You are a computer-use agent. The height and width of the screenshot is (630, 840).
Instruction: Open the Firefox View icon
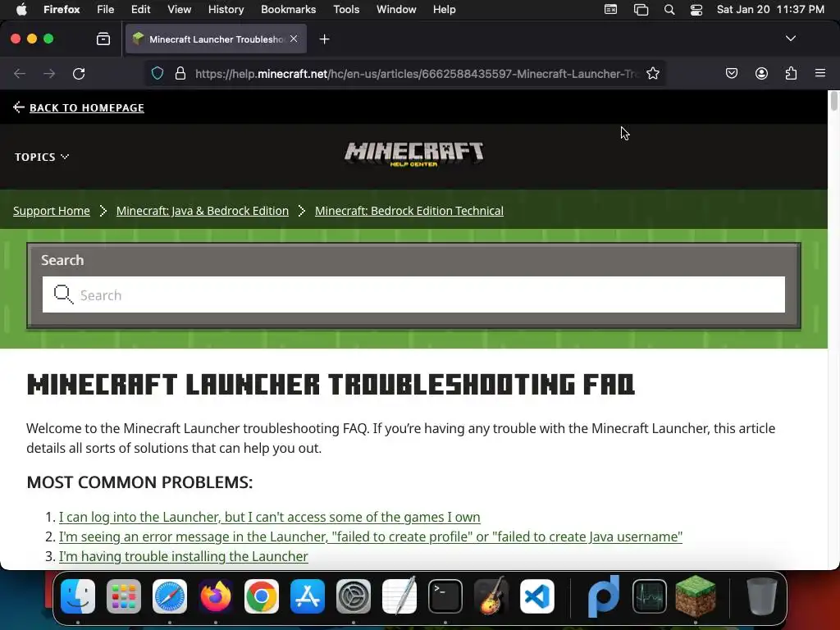tap(103, 39)
